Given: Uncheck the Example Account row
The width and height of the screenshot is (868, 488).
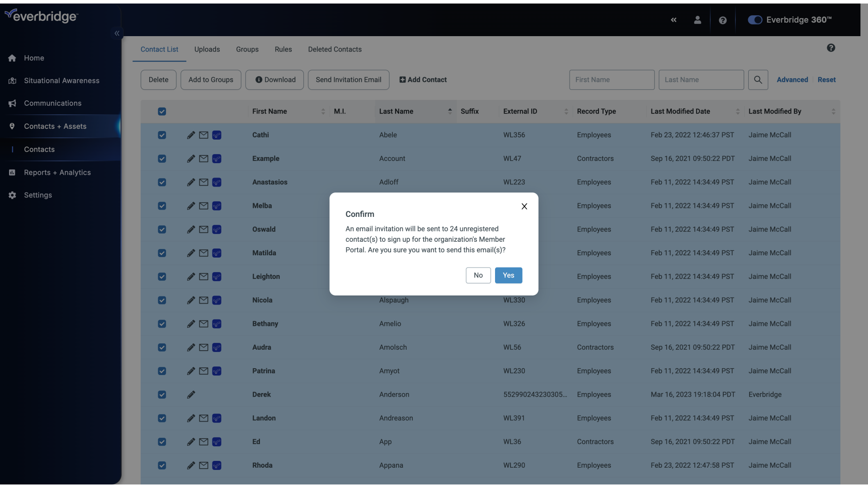Looking at the screenshot, I should point(162,159).
